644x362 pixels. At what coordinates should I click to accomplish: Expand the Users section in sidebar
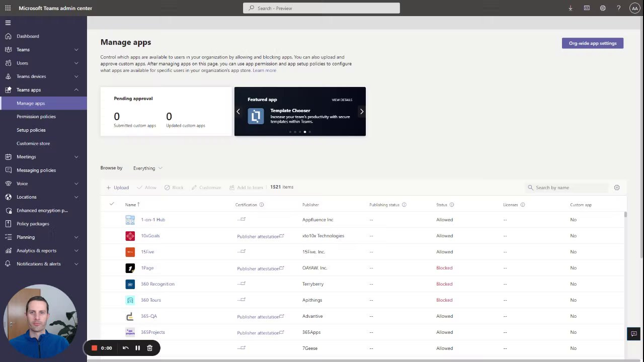tap(76, 63)
